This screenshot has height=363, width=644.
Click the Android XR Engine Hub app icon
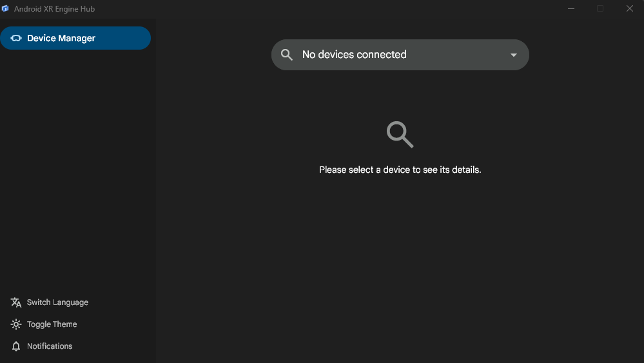click(5, 8)
